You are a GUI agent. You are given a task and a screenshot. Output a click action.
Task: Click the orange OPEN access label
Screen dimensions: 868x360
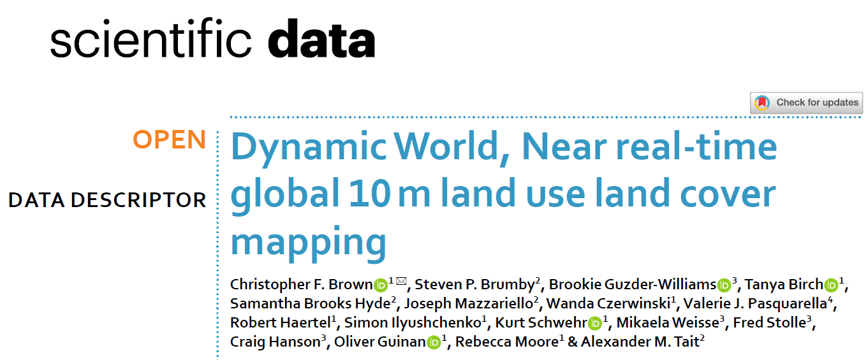click(x=170, y=140)
